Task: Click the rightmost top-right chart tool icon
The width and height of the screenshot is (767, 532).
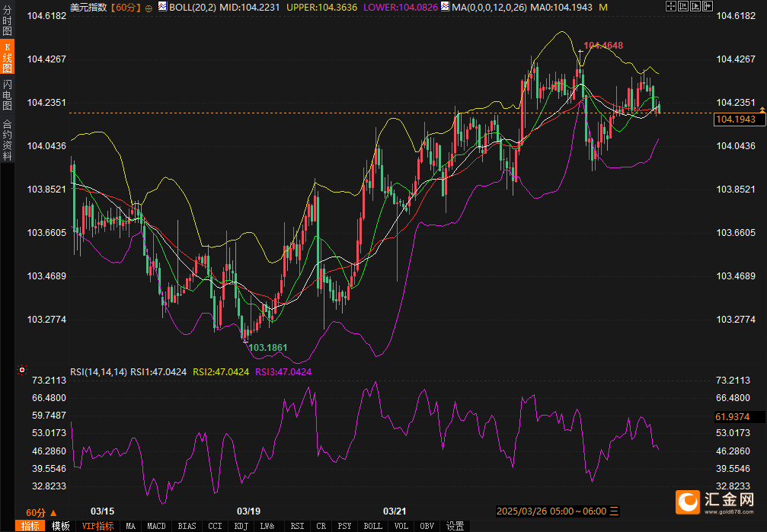Action: [x=708, y=6]
